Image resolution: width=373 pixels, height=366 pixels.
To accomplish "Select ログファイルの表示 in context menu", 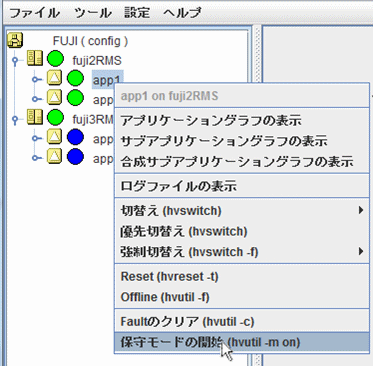I will [x=242, y=186].
